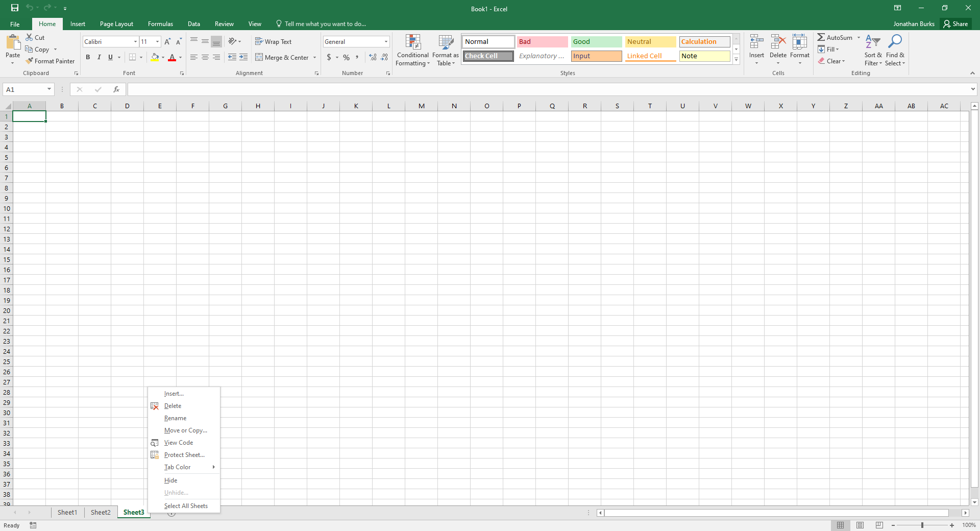The image size is (980, 531).
Task: Apply the Good cell style
Action: [596, 41]
